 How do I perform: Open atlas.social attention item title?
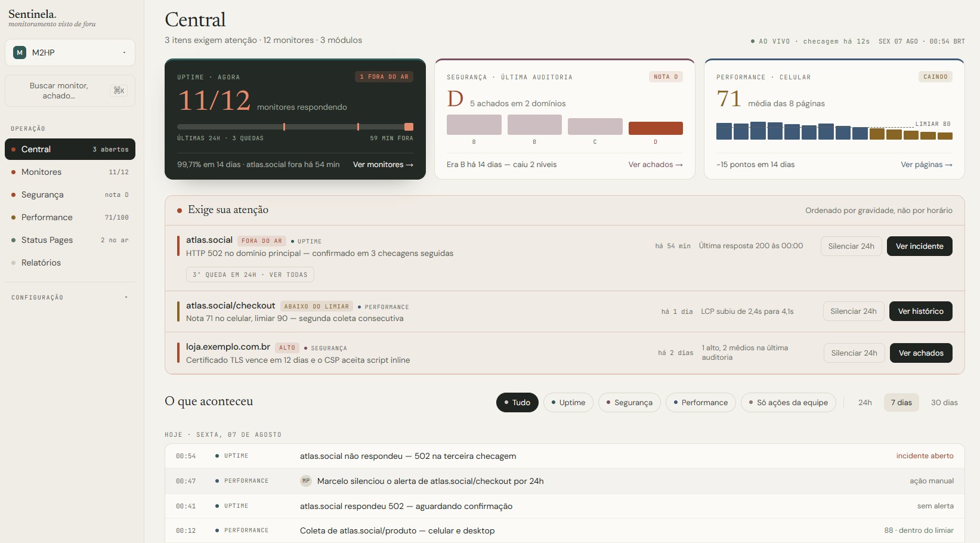click(209, 240)
